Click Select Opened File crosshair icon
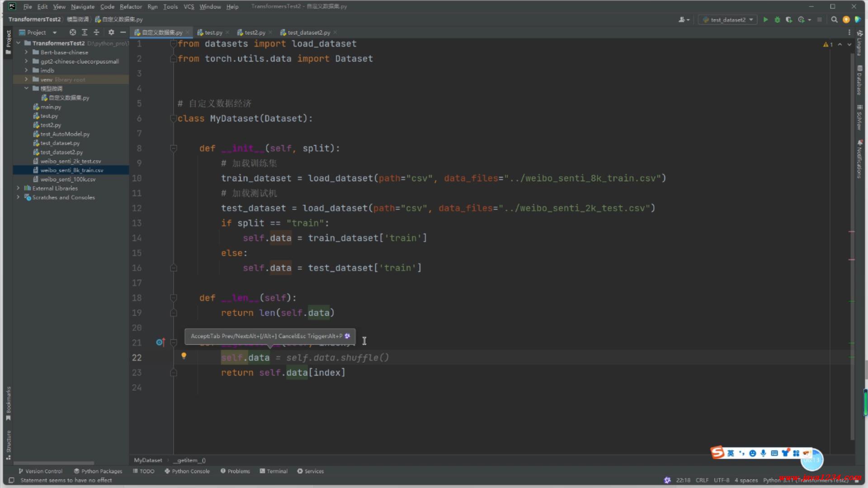The image size is (868, 488). point(72,33)
